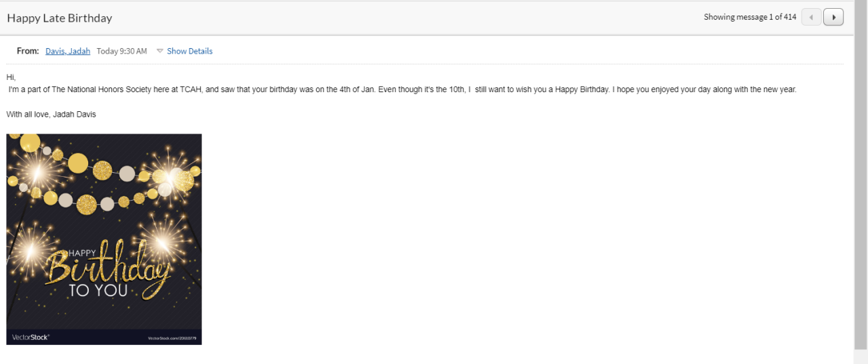Click the Happy Birthday image
Screen dimensions: 868x364
(104, 203)
